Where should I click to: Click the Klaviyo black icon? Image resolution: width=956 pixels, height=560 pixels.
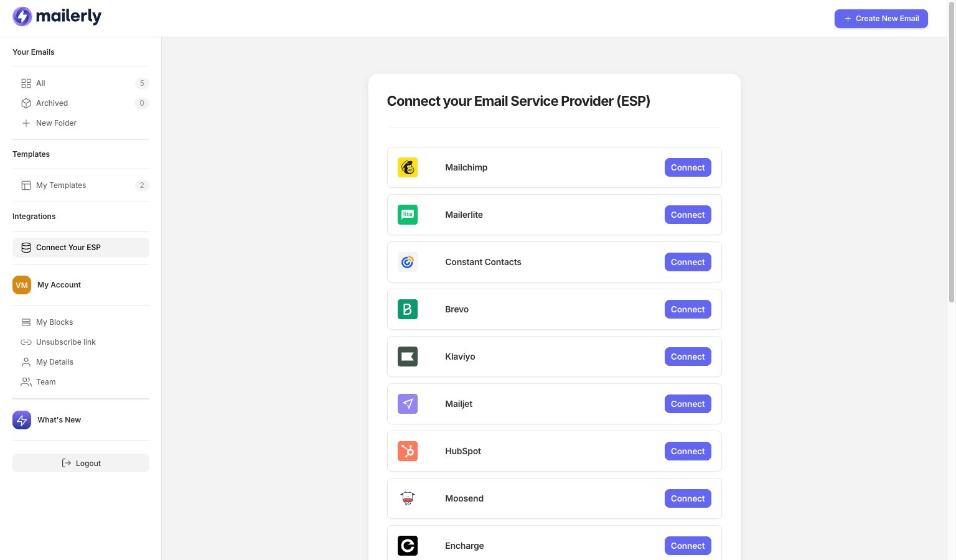click(408, 357)
